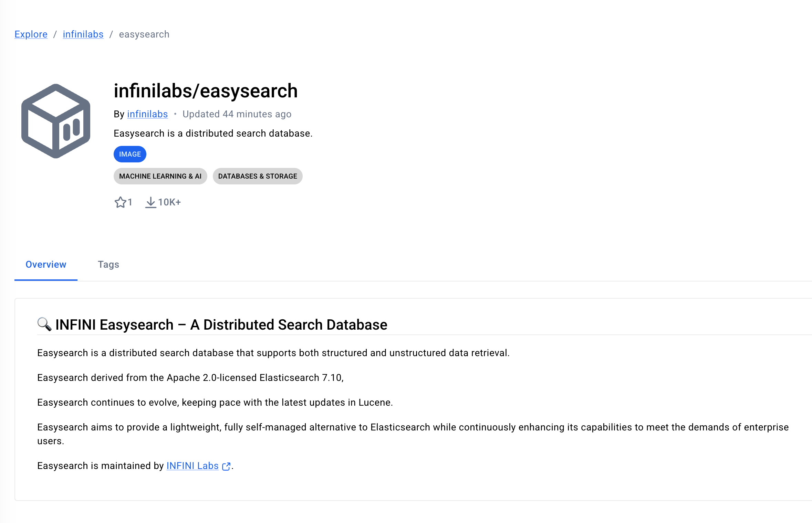Image resolution: width=812 pixels, height=523 pixels.
Task: Select the Machine Learning & AI category chip
Action: (x=160, y=176)
